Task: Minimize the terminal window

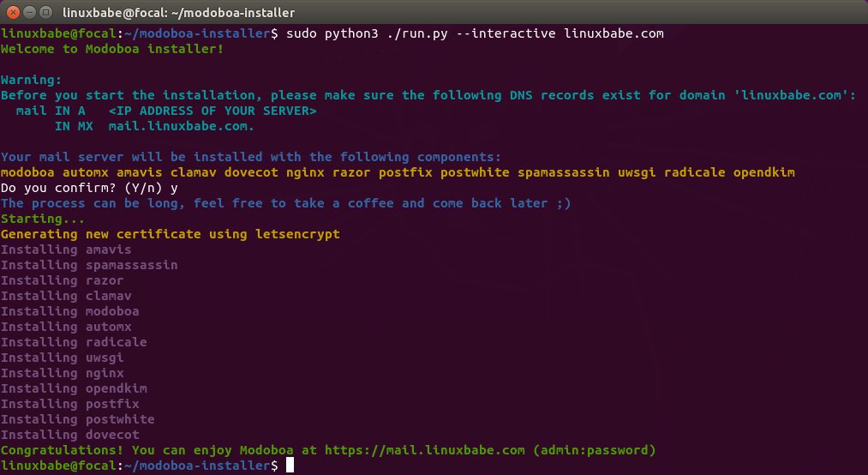Action: click(x=27, y=12)
